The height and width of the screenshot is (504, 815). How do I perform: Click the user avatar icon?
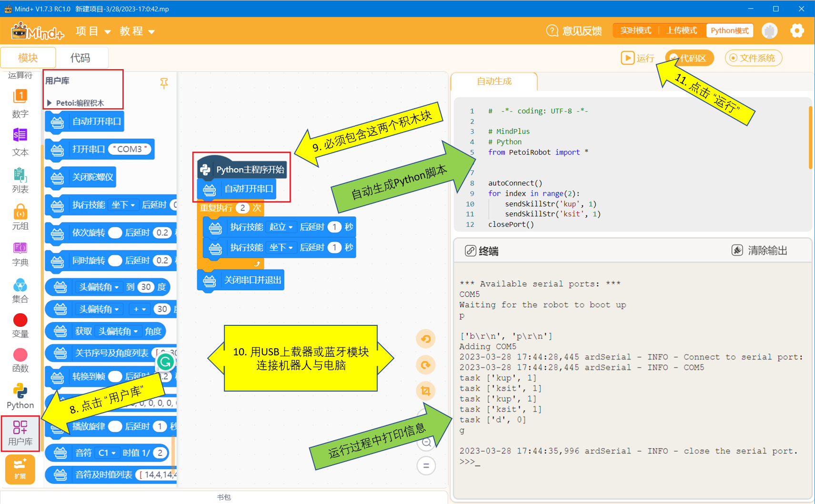[770, 30]
